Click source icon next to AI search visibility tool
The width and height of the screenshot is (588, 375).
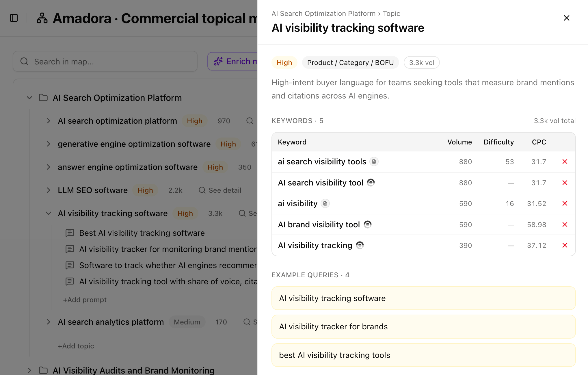(x=371, y=183)
